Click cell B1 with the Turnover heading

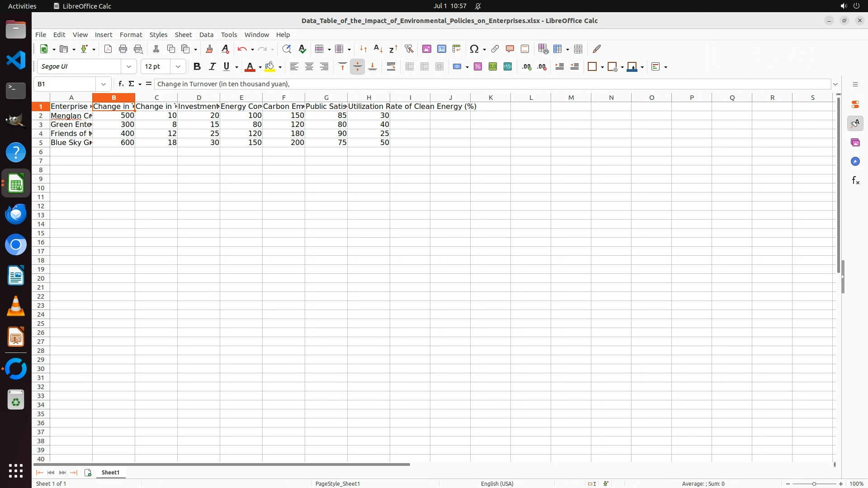pyautogui.click(x=113, y=107)
